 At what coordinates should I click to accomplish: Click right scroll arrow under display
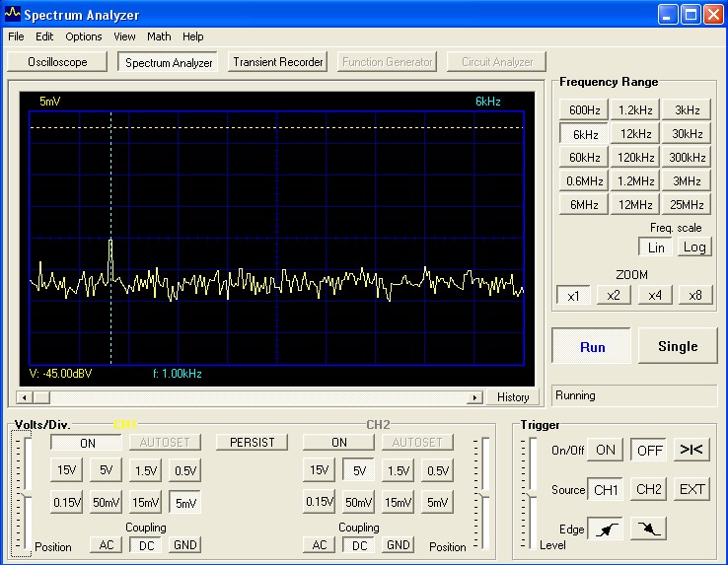(474, 397)
